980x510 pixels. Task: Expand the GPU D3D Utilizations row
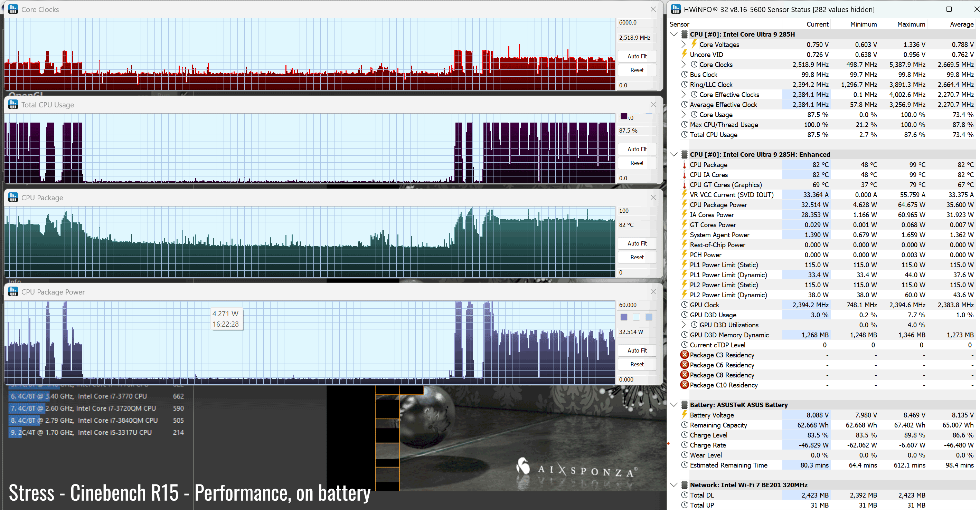683,325
